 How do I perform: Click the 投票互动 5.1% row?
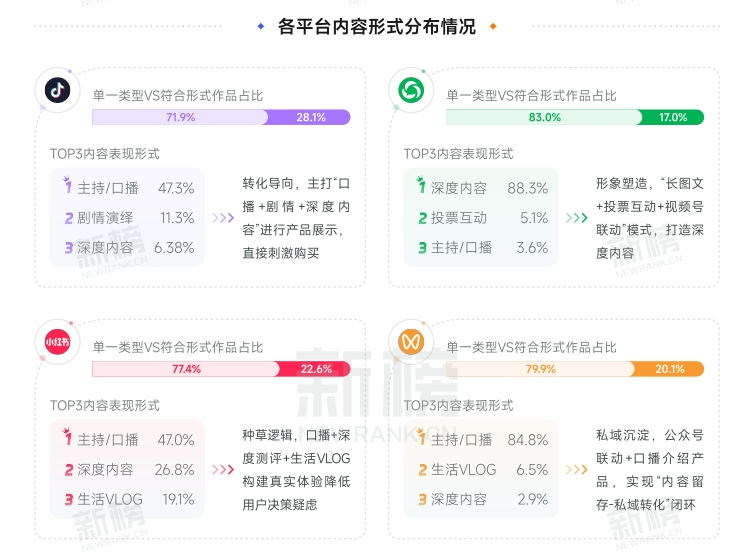click(x=484, y=217)
